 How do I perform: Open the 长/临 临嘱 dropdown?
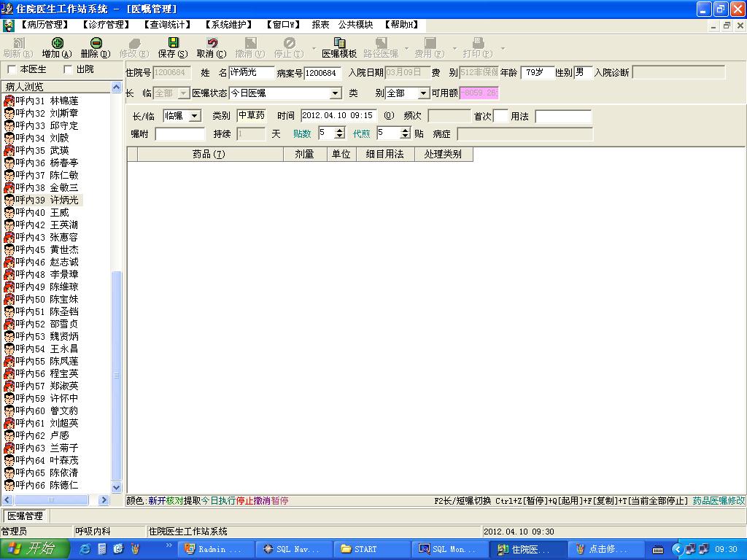(194, 116)
